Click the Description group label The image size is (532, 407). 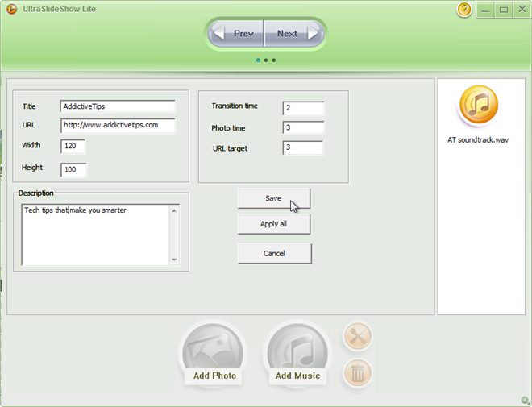tap(35, 193)
